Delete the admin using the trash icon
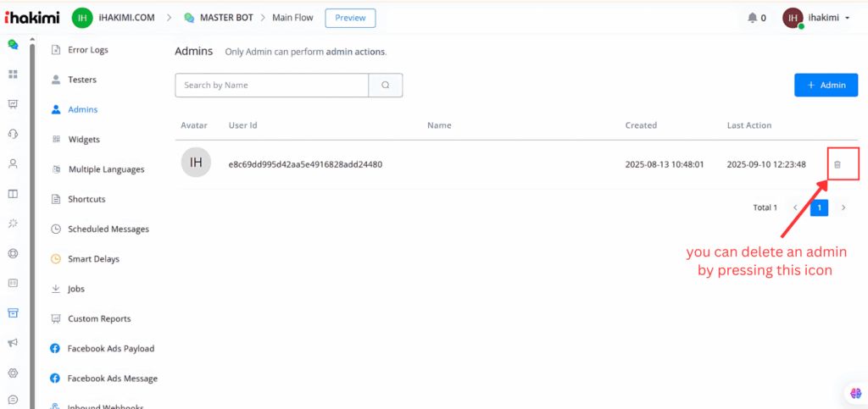 click(x=837, y=164)
